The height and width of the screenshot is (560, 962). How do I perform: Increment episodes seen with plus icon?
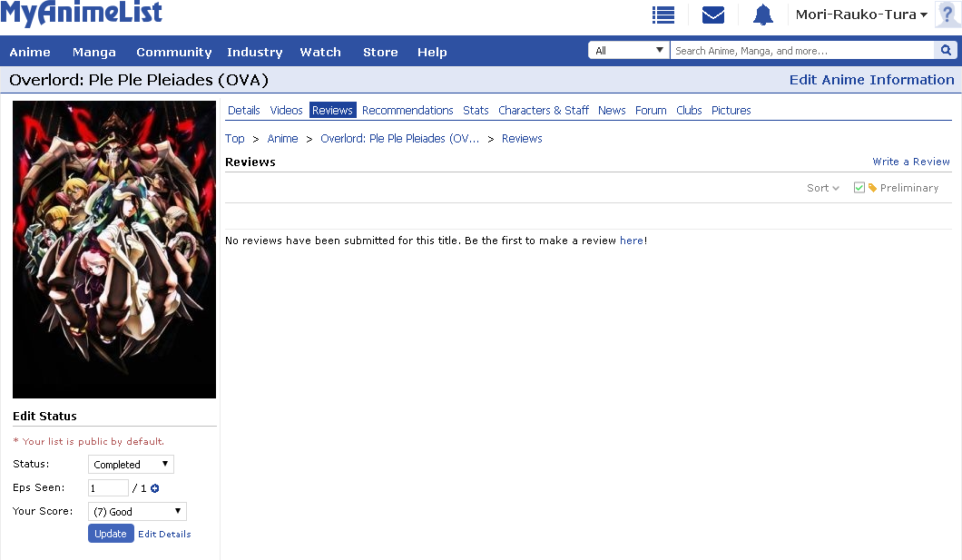(x=155, y=488)
